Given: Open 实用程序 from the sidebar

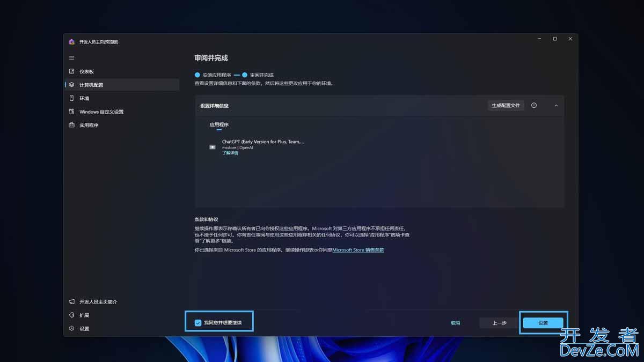Looking at the screenshot, I should click(x=122, y=125).
